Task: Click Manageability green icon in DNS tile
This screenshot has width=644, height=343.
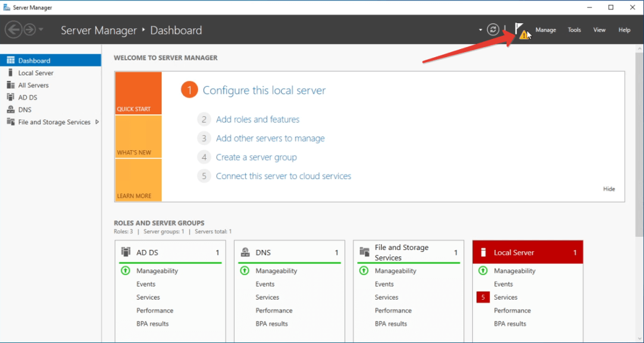Action: [245, 271]
